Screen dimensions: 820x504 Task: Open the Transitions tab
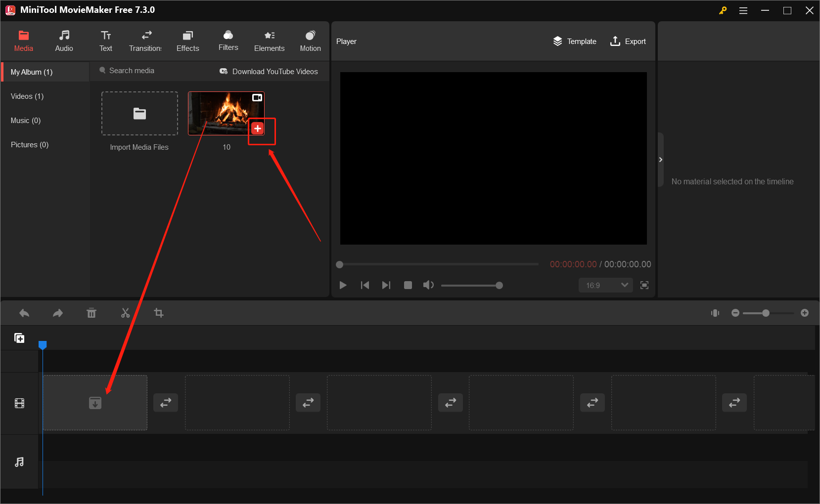(145, 41)
